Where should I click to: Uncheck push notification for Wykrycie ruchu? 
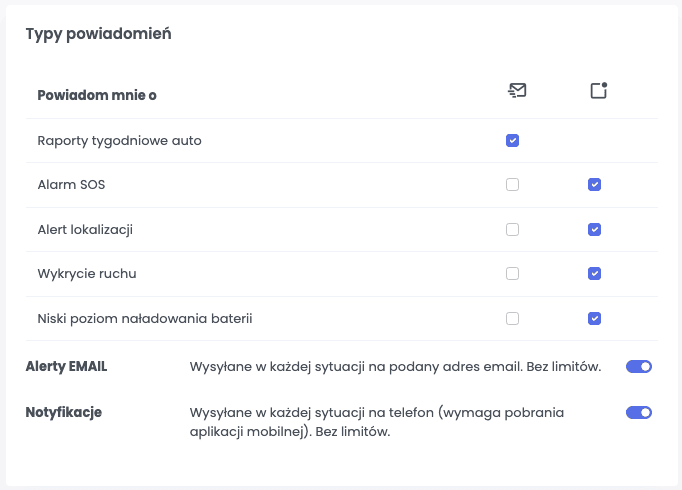(x=594, y=273)
